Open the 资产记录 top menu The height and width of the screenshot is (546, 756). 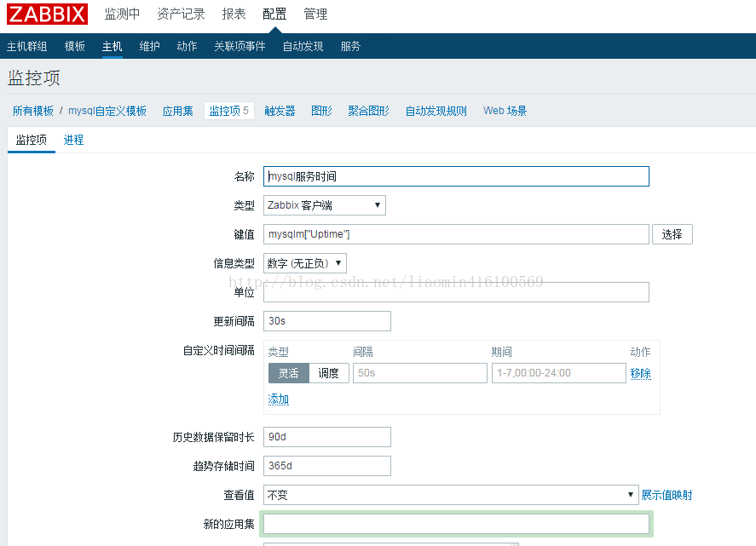pos(181,14)
